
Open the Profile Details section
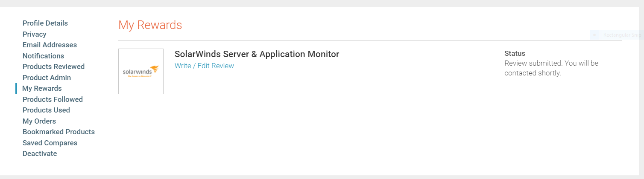tap(45, 23)
